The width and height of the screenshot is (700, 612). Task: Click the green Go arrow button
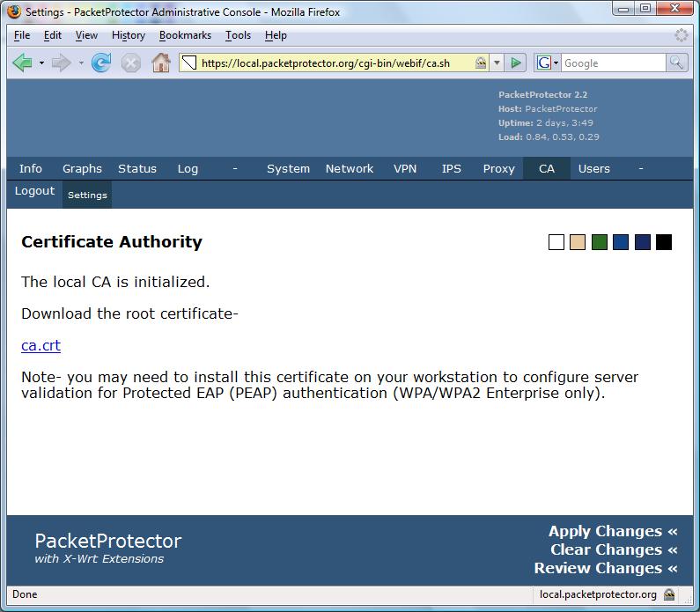[516, 63]
